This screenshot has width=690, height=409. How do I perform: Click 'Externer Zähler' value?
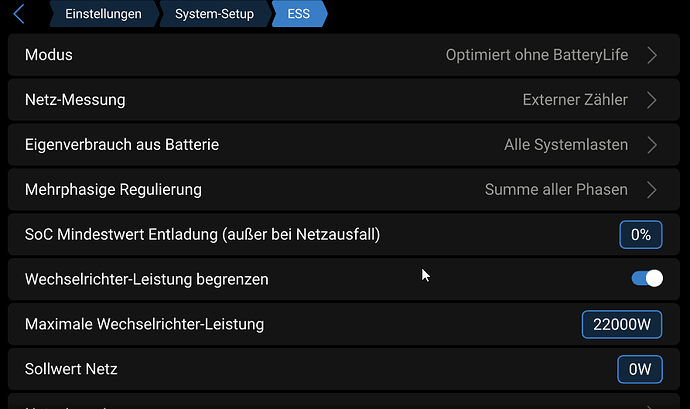pyautogui.click(x=575, y=100)
